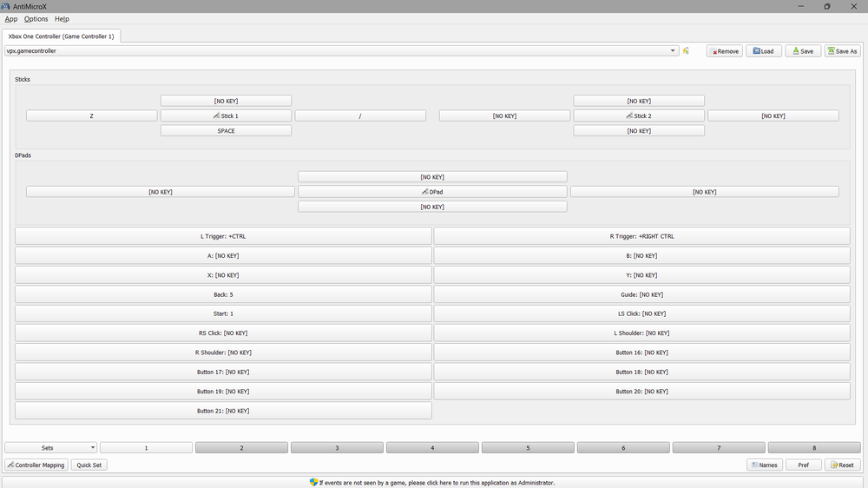The width and height of the screenshot is (868, 488).
Task: Switch to set 2
Action: point(241,447)
